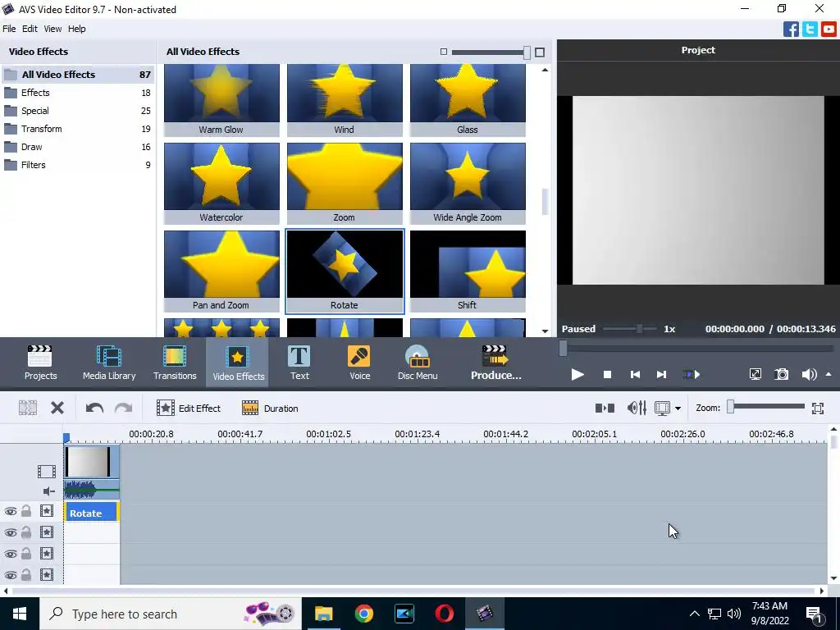Play the project preview
Viewport: 840px width, 630px height.
(x=577, y=374)
